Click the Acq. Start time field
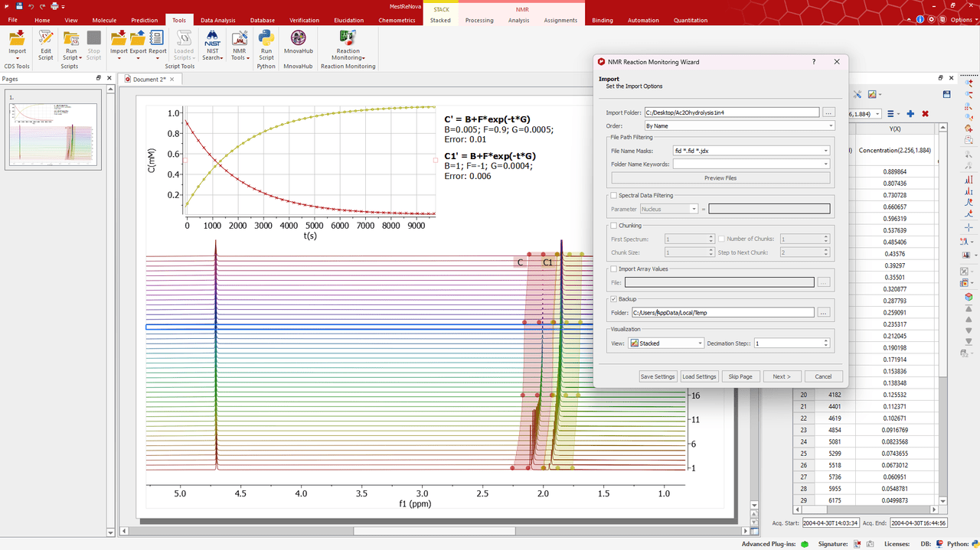The image size is (980, 550). [831, 523]
